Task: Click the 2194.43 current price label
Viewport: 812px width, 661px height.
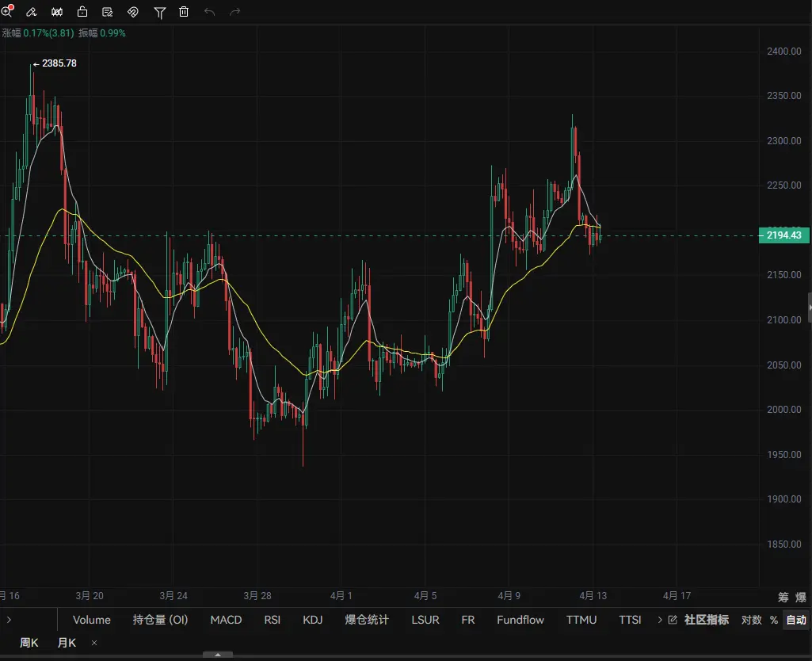Action: [x=783, y=235]
